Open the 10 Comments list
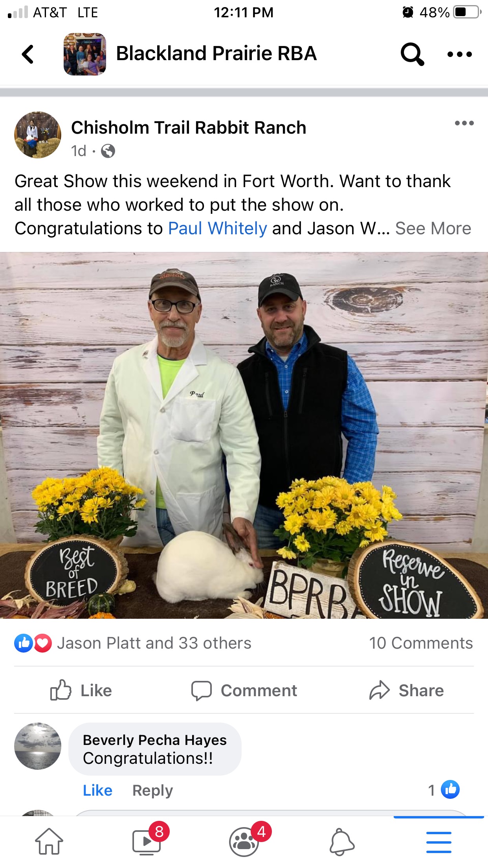 tap(421, 643)
